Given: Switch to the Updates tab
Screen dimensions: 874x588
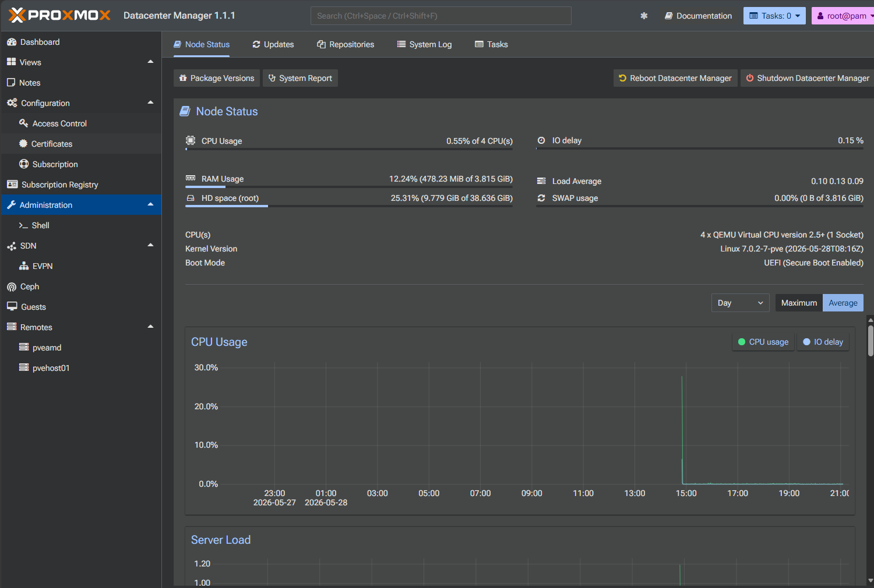Looking at the screenshot, I should pos(273,44).
